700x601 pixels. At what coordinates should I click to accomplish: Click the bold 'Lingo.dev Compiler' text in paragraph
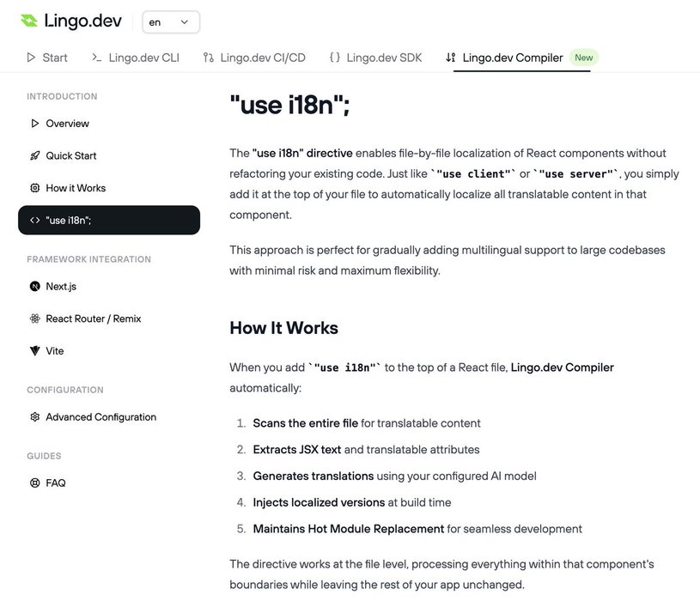pyautogui.click(x=563, y=367)
